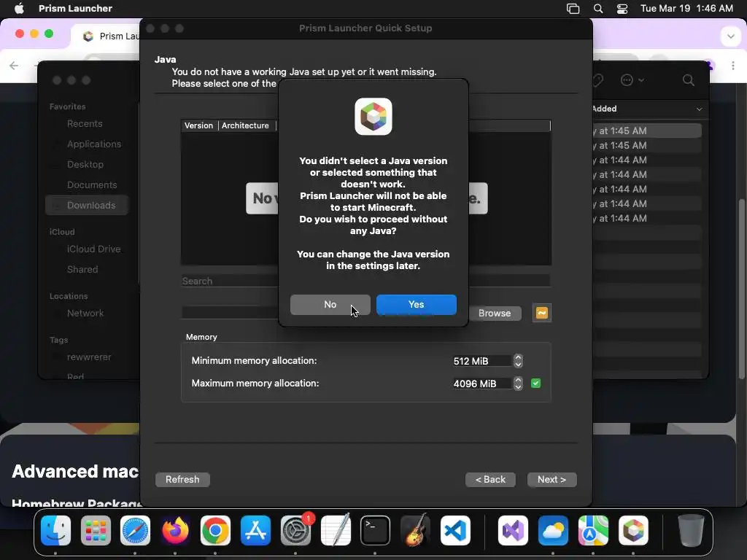Click the Finder window search icon
Image resolution: width=747 pixels, height=560 pixels.
(689, 80)
